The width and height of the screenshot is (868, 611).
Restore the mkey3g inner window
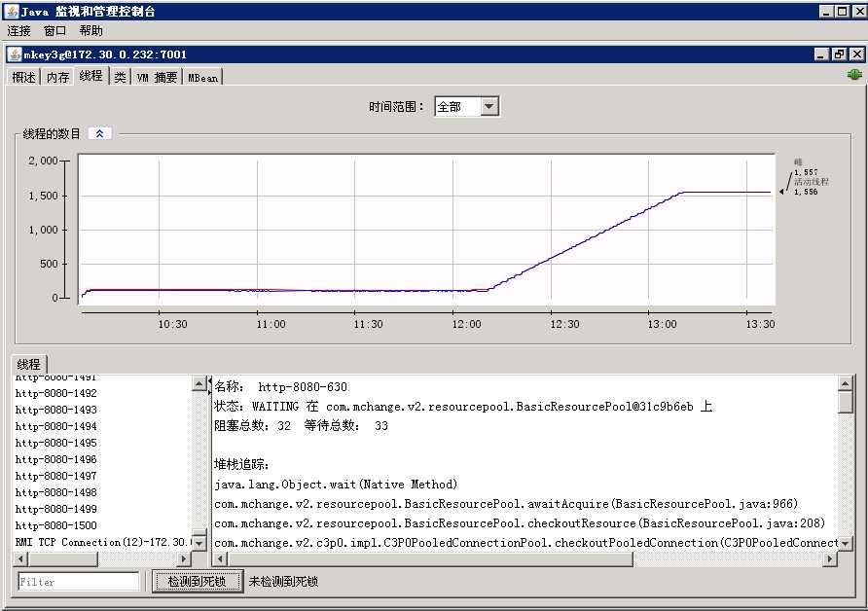[x=839, y=54]
